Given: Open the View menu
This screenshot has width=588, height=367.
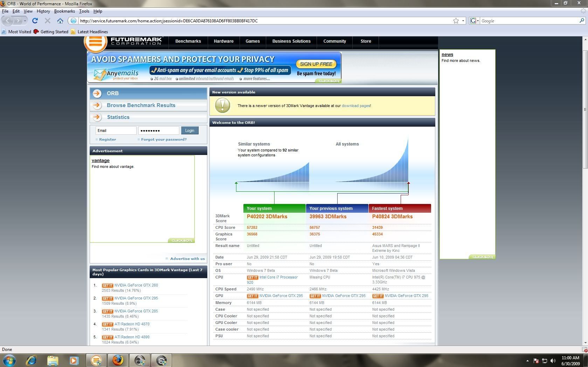Looking at the screenshot, I should coord(28,11).
